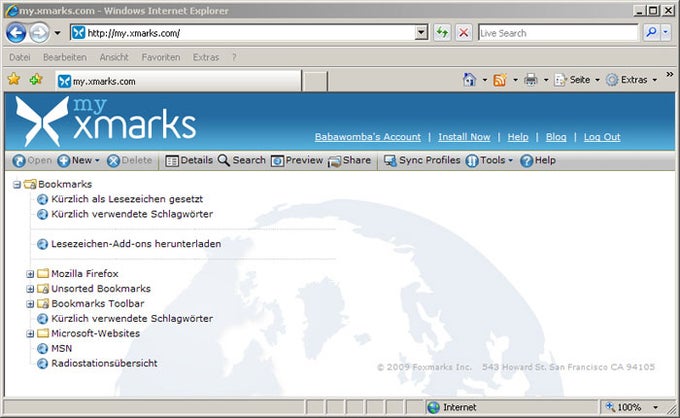The image size is (680, 418).
Task: Open the 100% zoom level dropdown
Action: (x=655, y=407)
